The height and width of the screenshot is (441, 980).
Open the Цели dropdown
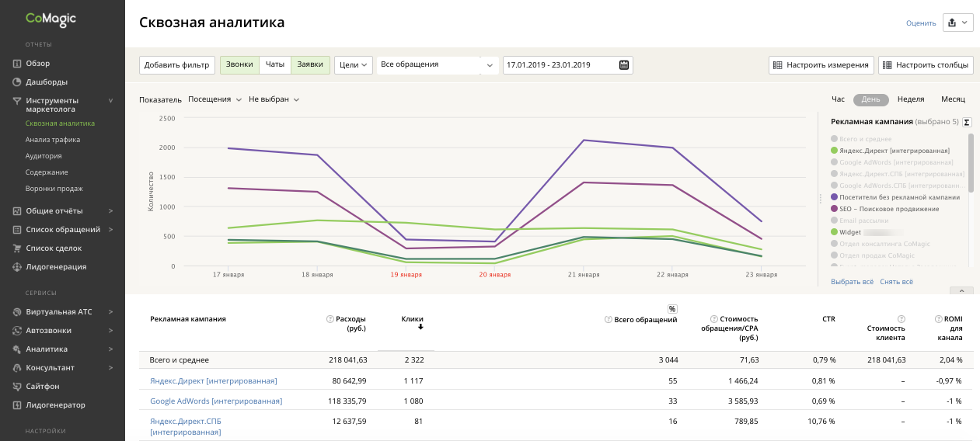click(354, 65)
